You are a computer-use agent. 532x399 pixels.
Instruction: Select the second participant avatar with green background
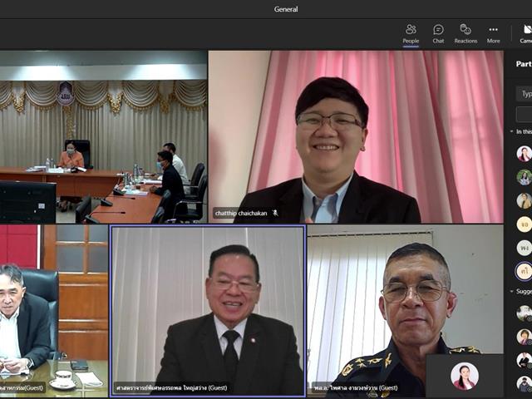tap(525, 177)
